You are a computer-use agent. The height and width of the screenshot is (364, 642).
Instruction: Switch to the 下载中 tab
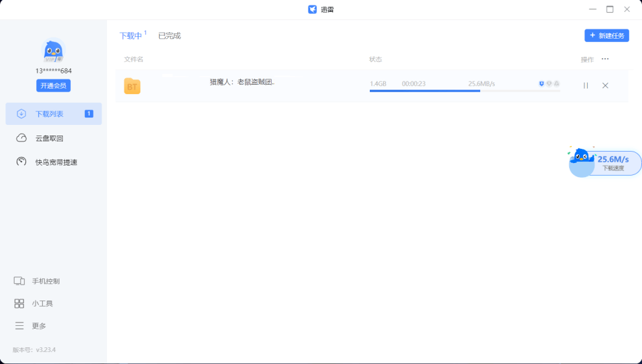click(x=130, y=35)
